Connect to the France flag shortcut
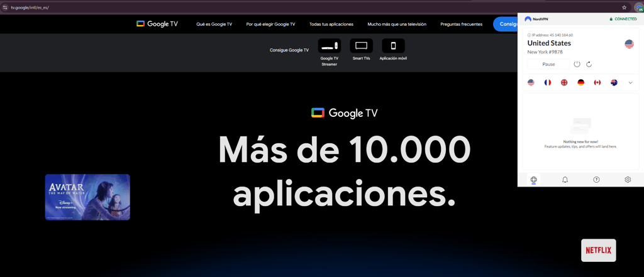The width and height of the screenshot is (644, 277). coord(548,82)
